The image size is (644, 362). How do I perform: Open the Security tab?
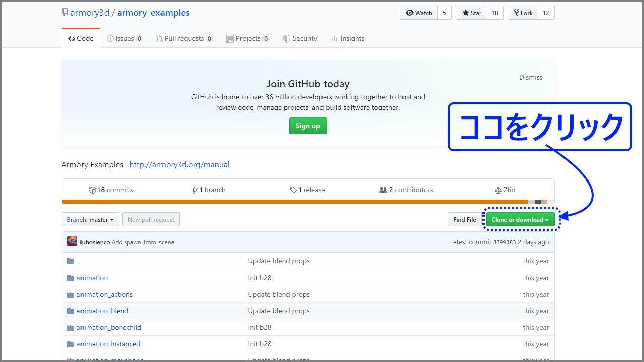click(300, 38)
